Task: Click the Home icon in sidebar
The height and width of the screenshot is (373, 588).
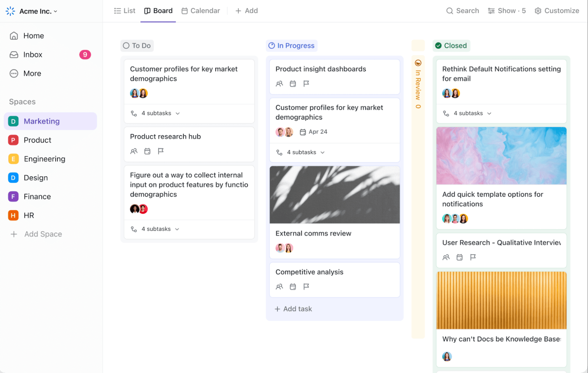Action: point(14,35)
